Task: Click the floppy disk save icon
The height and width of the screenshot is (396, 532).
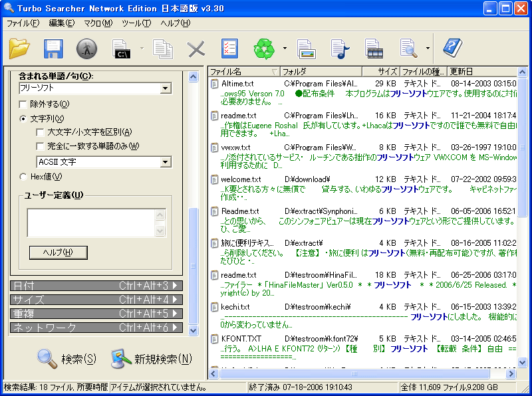Action: (53, 49)
